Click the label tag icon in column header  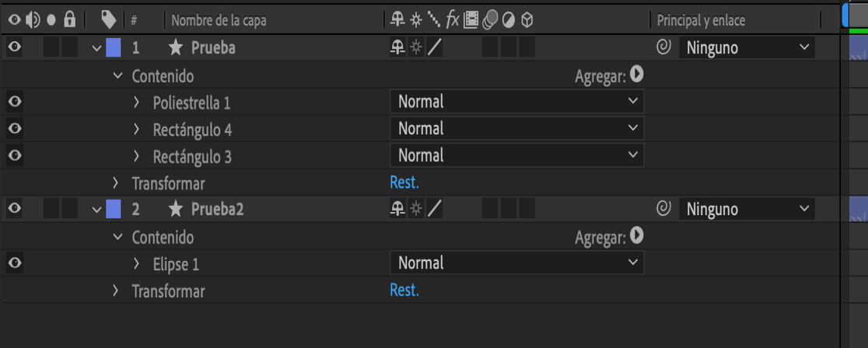[x=109, y=19]
